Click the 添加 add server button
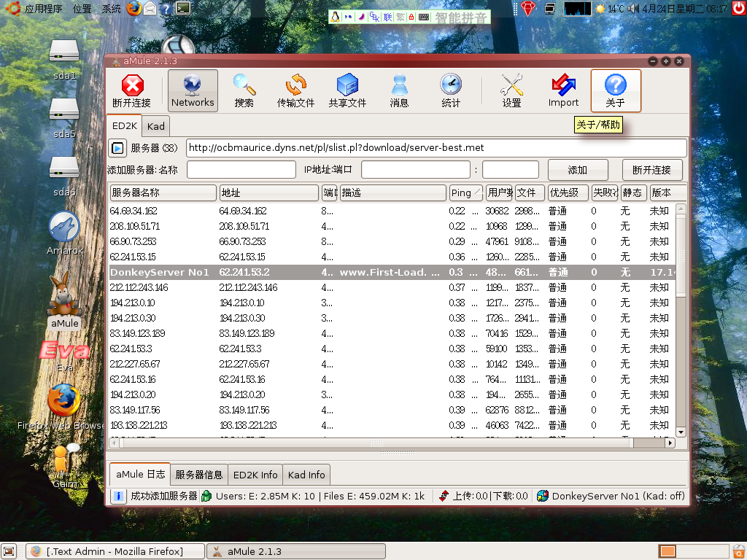The width and height of the screenshot is (747, 560). pyautogui.click(x=578, y=170)
